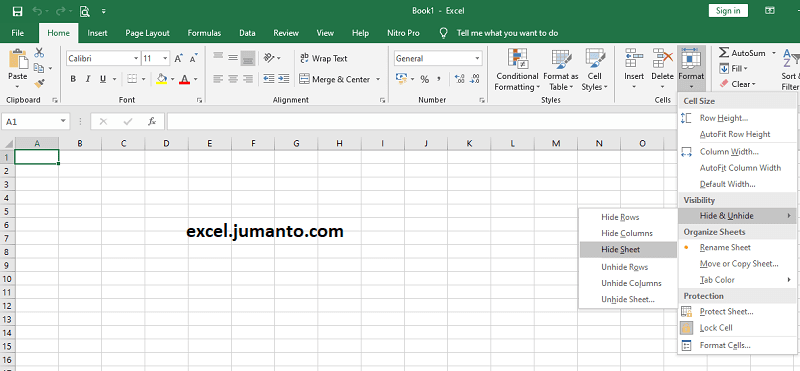
Task: Click the Copy icon
Action: tap(39, 68)
